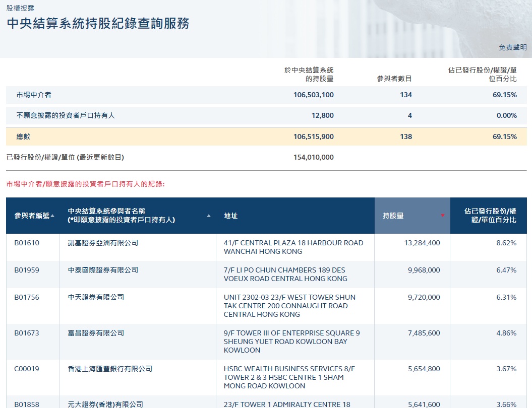Screen dimensions: 532x408
Task: Select 元大證券(香港)有限公司 row
Action: click(x=105, y=404)
